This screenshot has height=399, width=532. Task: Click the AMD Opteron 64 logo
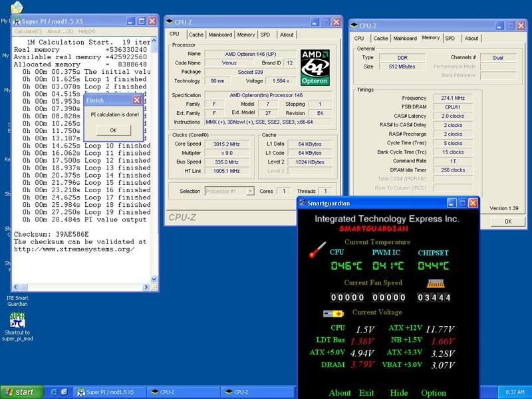pos(315,68)
